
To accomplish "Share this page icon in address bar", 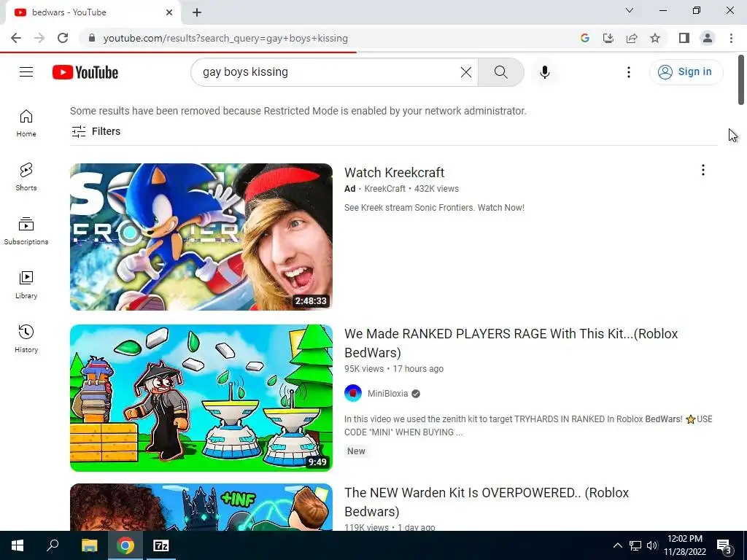I will [632, 38].
